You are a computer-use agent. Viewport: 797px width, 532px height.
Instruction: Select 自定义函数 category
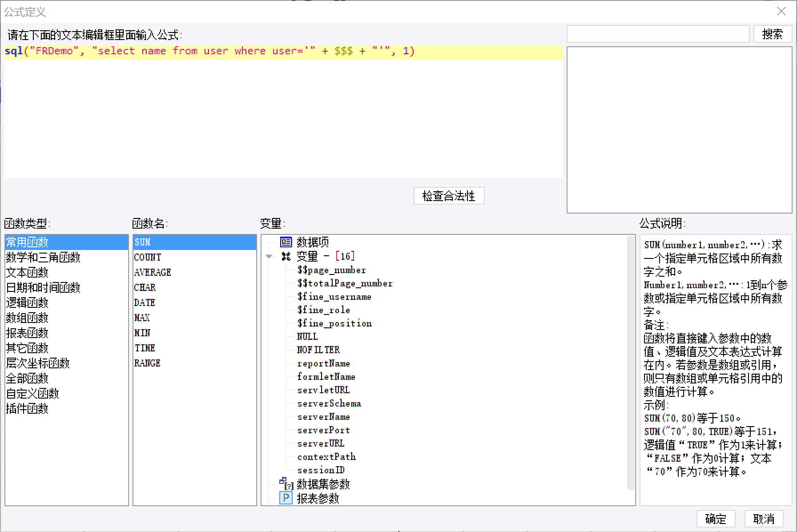pyautogui.click(x=67, y=394)
